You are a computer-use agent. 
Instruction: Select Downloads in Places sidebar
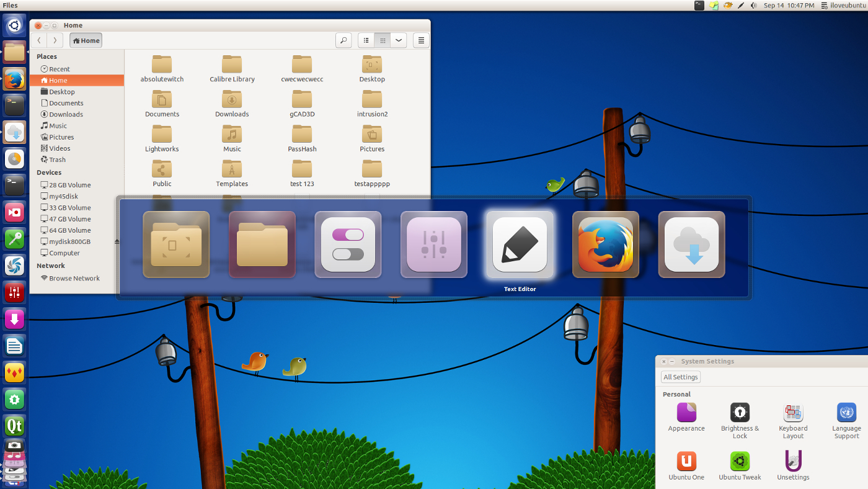click(77, 114)
